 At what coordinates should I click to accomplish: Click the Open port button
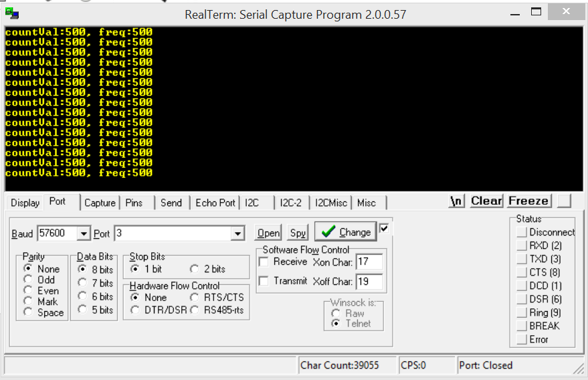(268, 233)
